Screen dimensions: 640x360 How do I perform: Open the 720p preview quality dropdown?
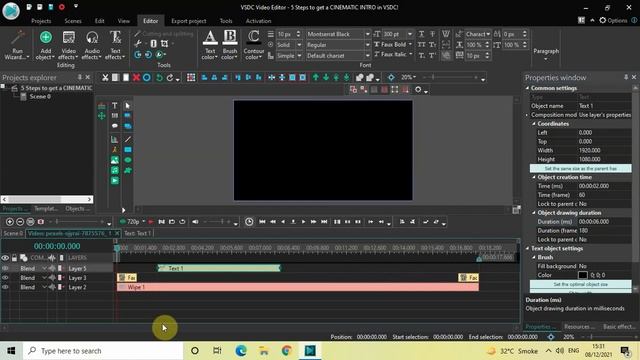[144, 222]
